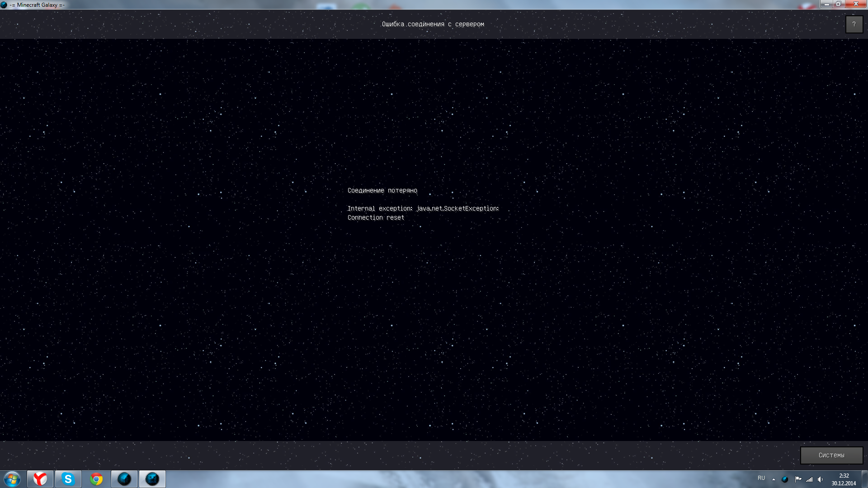
Task: Click the 'Ошибка соединения с сервером' heading
Action: coord(433,24)
